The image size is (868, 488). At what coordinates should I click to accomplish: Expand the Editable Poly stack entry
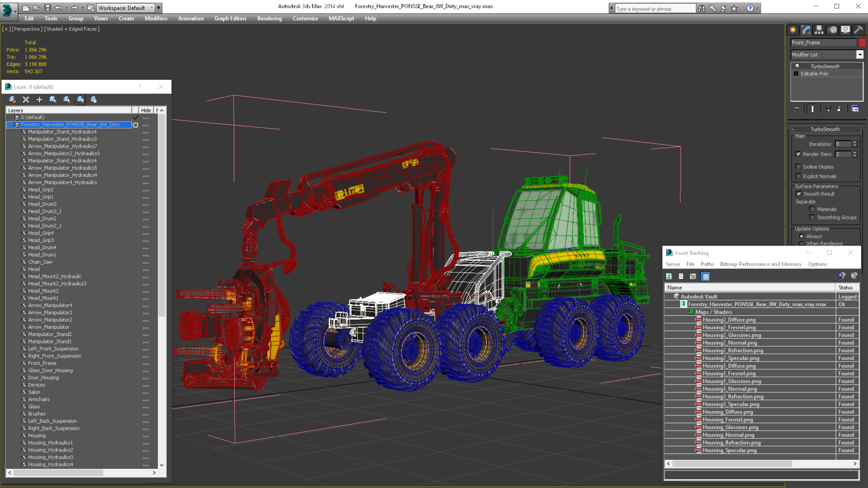click(x=796, y=74)
